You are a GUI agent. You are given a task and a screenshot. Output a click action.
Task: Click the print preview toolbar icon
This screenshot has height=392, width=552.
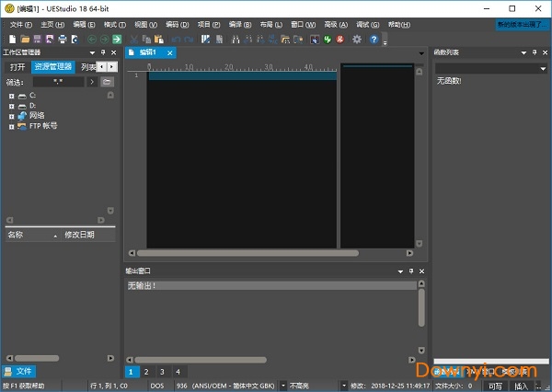point(75,39)
